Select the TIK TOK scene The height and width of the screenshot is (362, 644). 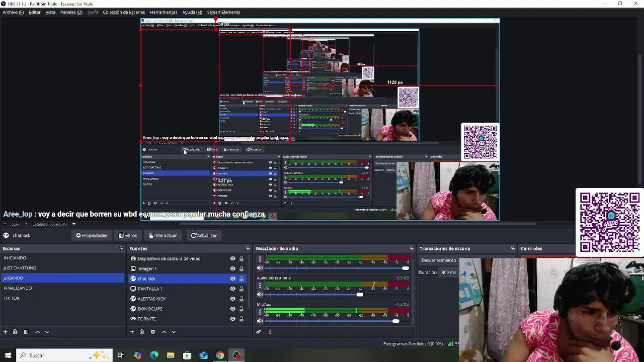[62, 298]
